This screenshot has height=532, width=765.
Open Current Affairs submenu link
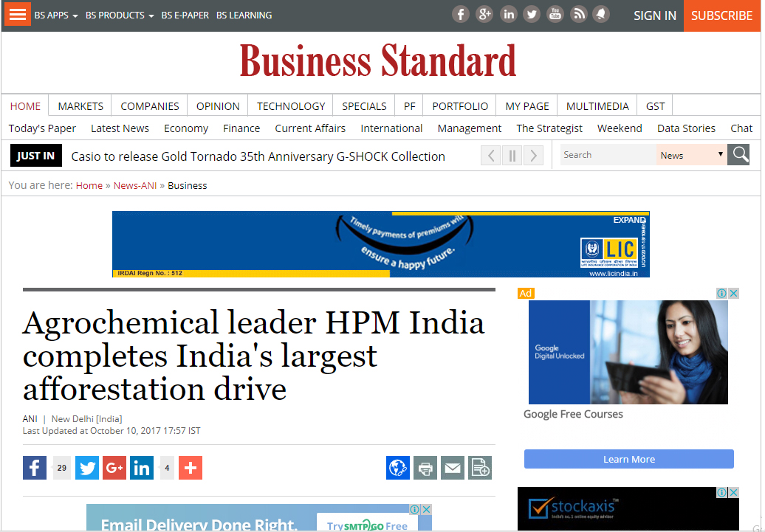[x=310, y=128]
